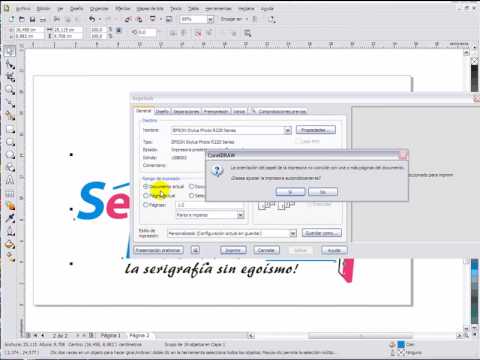The image size is (480, 360).
Task: Select the Polygon tool in the toolbox
Action: 10,155
